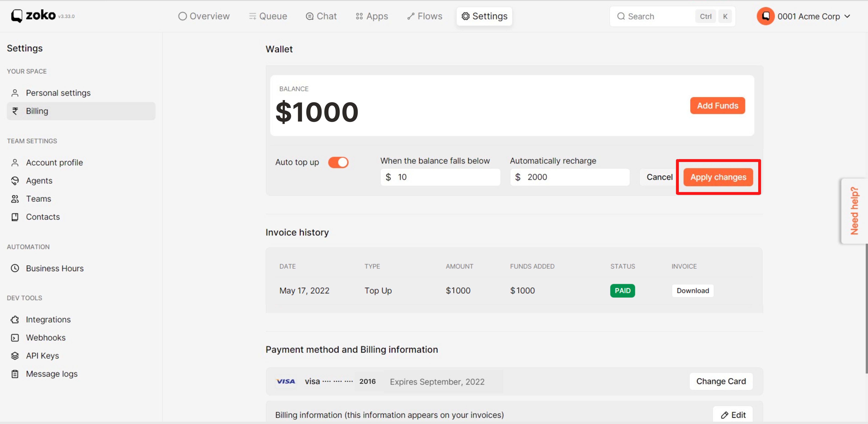This screenshot has width=868, height=424.
Task: Click the 'May 17, 2022' date cell
Action: 304,291
